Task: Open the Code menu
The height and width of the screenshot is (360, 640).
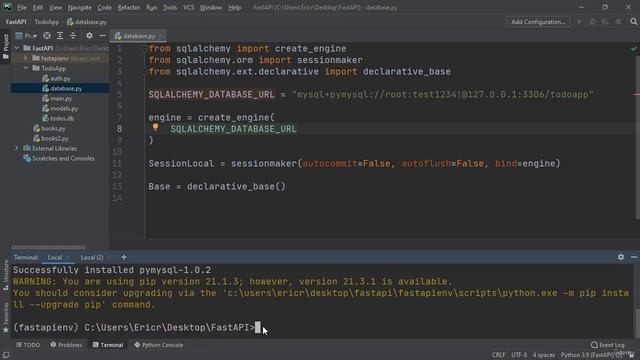Action: [x=104, y=7]
